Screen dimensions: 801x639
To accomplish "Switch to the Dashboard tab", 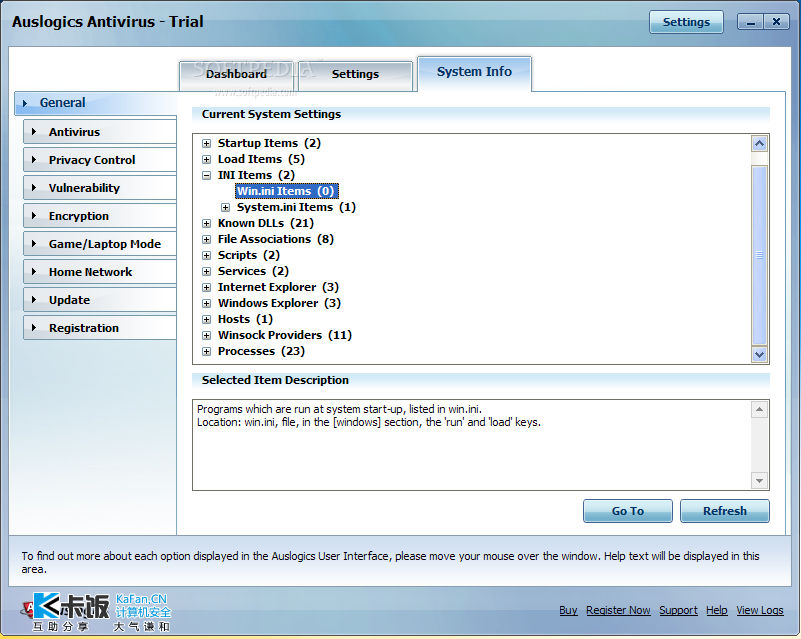I will coord(236,75).
